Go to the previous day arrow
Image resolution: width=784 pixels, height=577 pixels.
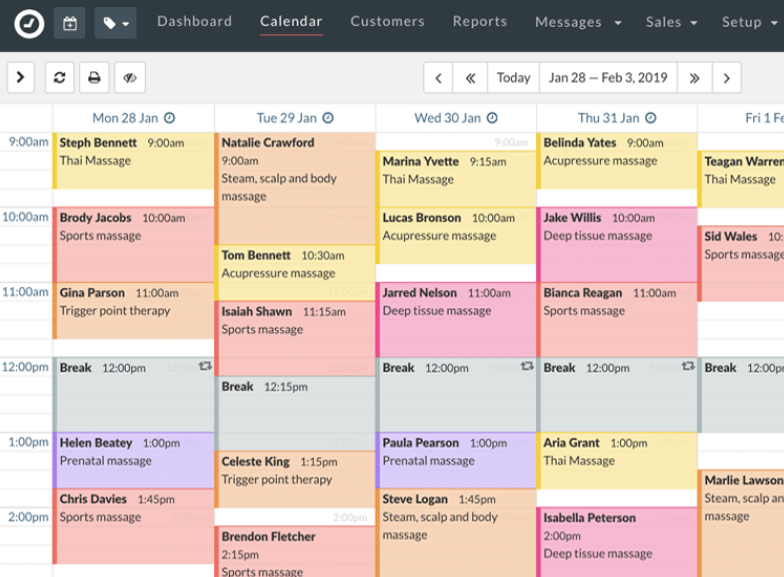[438, 77]
